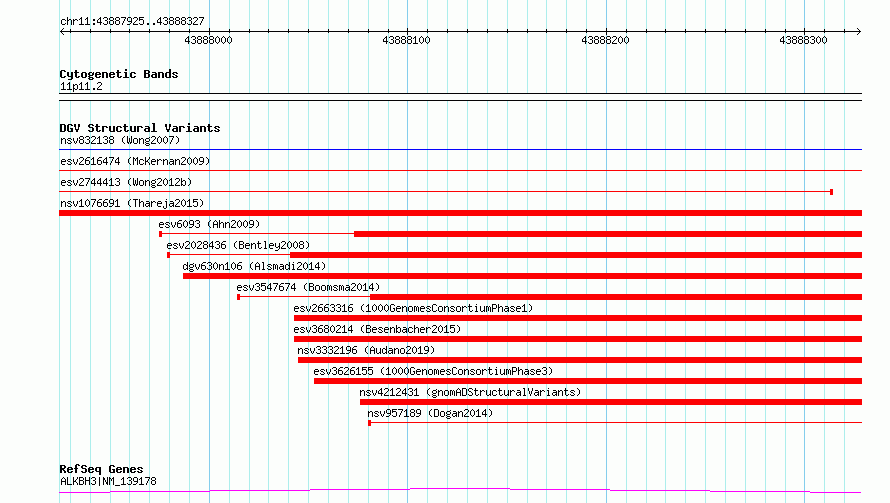Image resolution: width=890 pixels, height=503 pixels.
Task: Click start marker of esv3547674 variant
Action: 238,297
